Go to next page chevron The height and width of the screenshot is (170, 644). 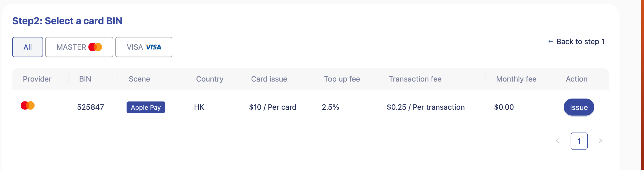click(600, 141)
